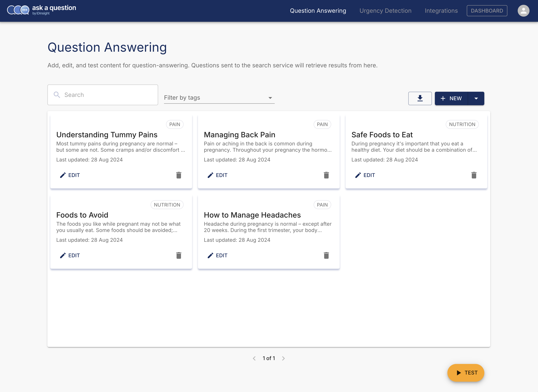This screenshot has height=392, width=538.
Task: Open the user account avatar
Action: coord(523,11)
